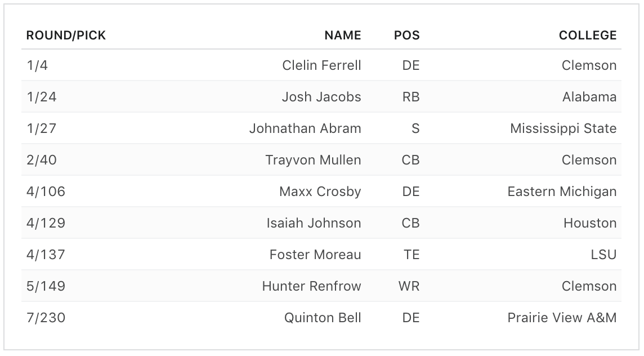Click the Mississippi State college cell
This screenshot has height=356, width=644.
click(563, 128)
